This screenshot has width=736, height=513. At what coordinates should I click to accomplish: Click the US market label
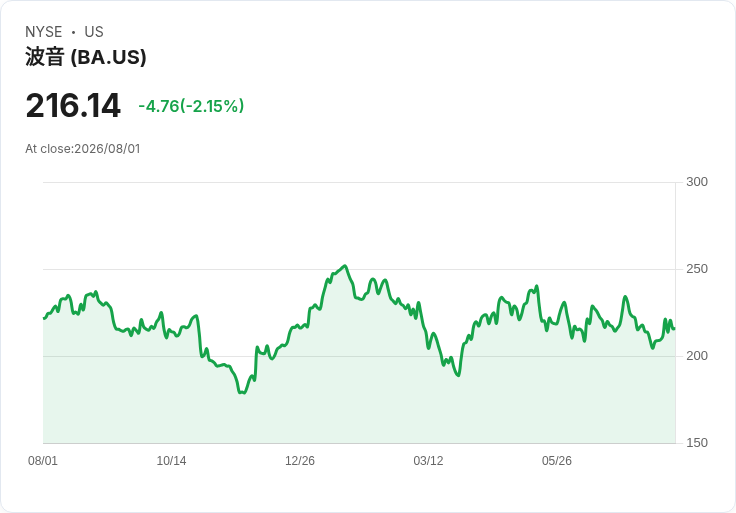[94, 32]
